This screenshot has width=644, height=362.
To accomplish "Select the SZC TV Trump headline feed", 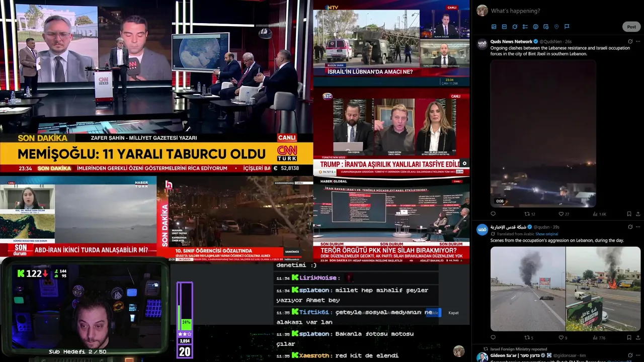I will (x=391, y=132).
